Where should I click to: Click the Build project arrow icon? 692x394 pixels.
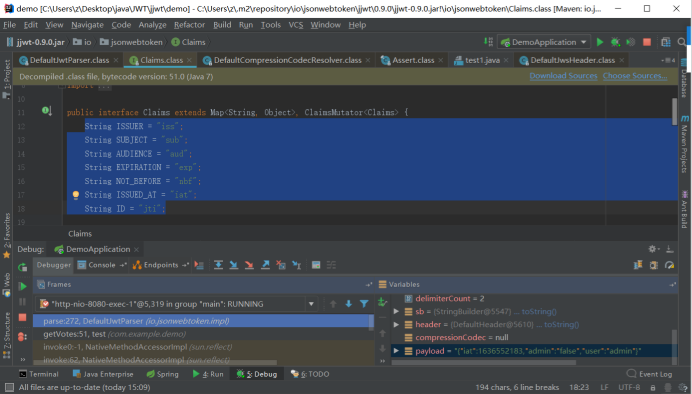point(488,41)
